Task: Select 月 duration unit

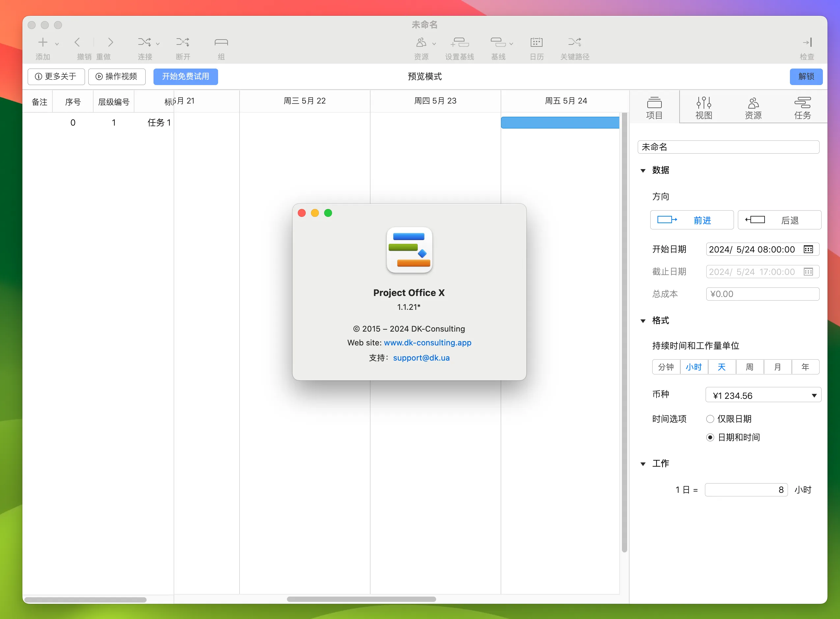Action: point(777,367)
